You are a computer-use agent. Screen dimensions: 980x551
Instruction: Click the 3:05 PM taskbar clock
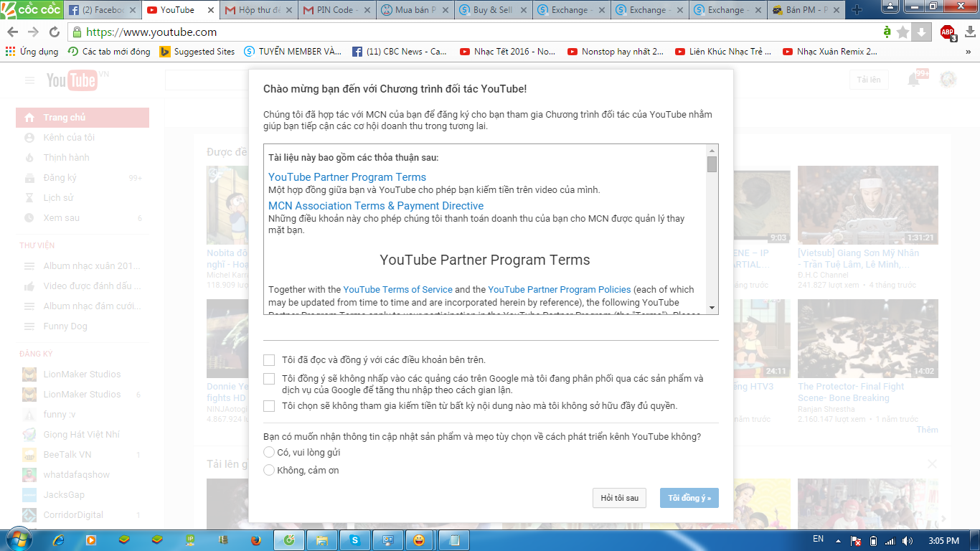point(943,541)
